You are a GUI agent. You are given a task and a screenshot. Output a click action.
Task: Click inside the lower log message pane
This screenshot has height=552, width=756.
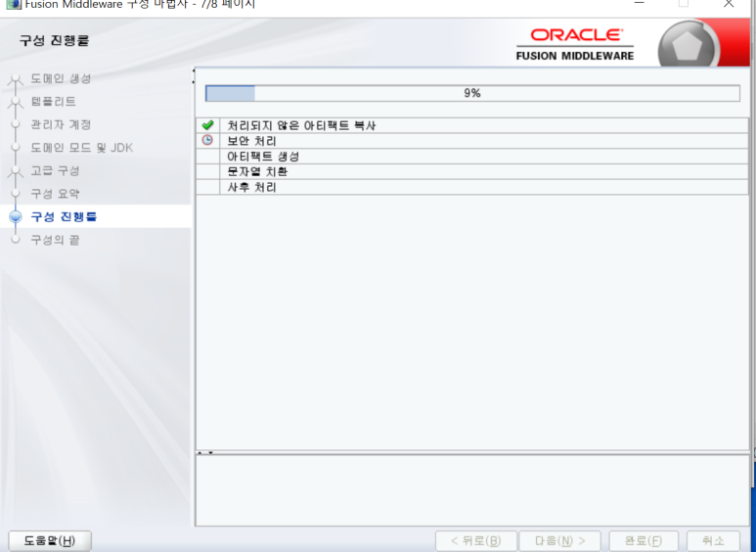point(472,490)
